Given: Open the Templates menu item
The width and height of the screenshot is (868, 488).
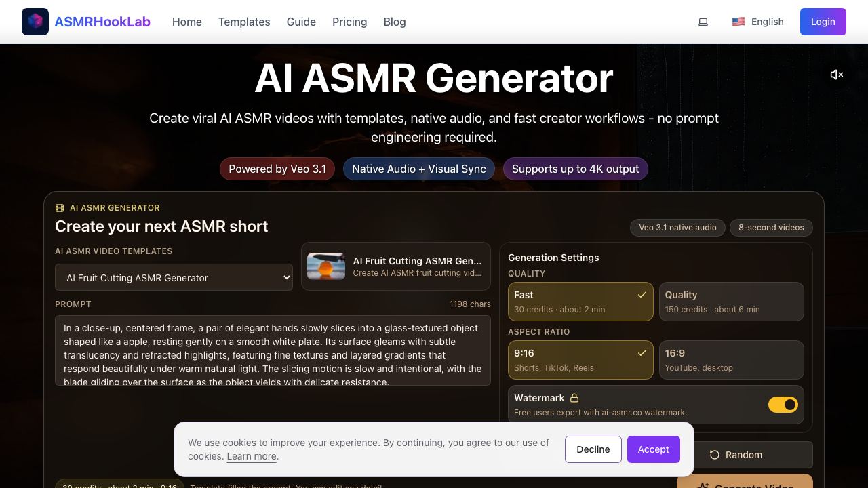Looking at the screenshot, I should (244, 22).
